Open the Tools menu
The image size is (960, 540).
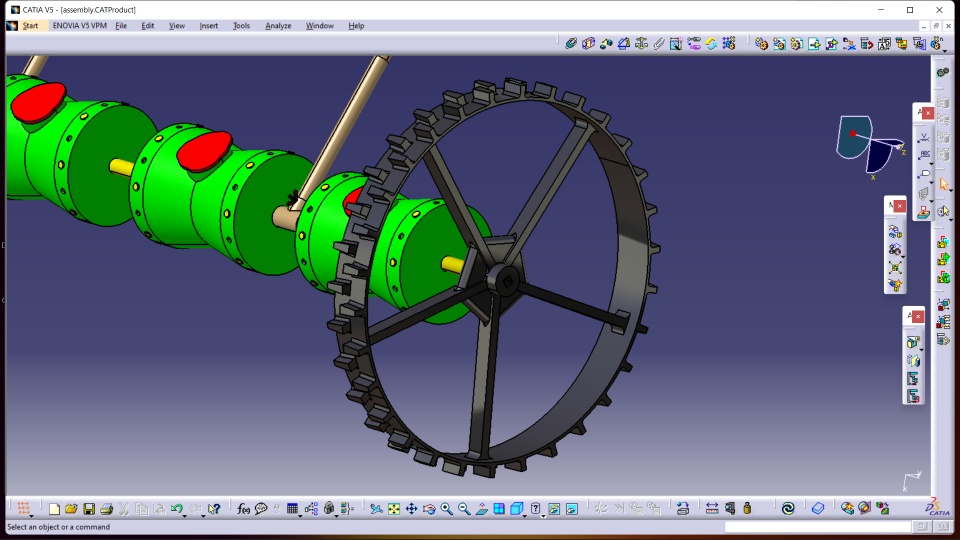pos(241,26)
